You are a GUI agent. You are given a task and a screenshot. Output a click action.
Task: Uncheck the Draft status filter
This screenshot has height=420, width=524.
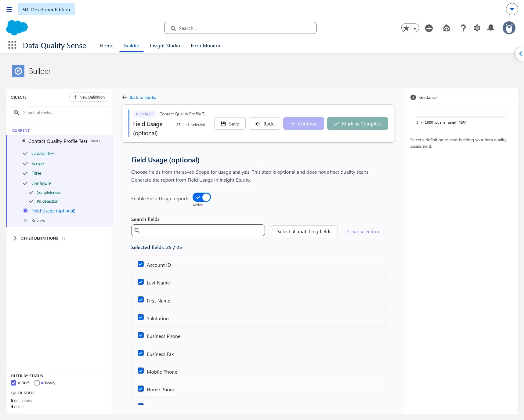tap(13, 383)
